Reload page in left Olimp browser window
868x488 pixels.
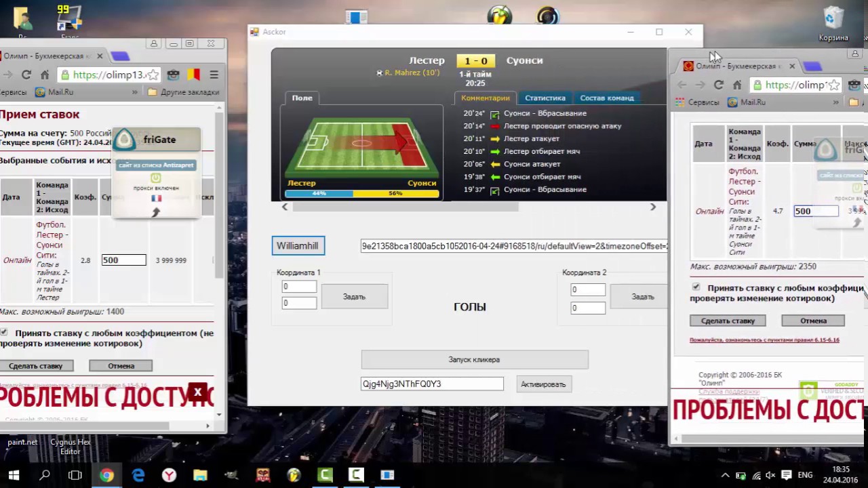tap(26, 75)
